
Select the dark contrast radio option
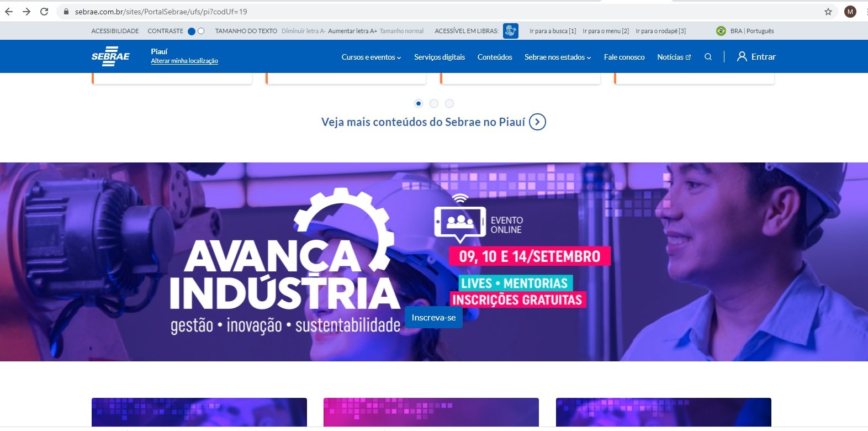click(x=192, y=31)
